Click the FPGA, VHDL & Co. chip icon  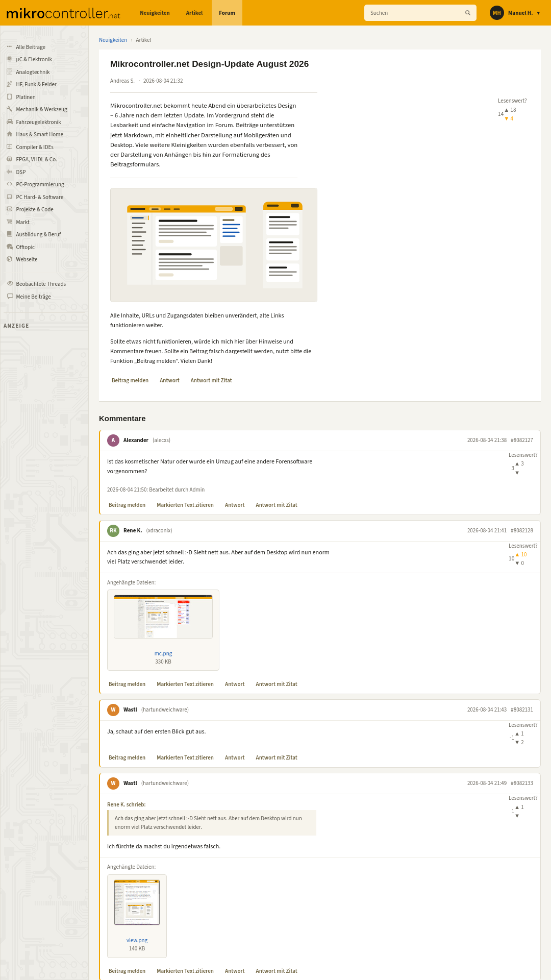[9, 159]
